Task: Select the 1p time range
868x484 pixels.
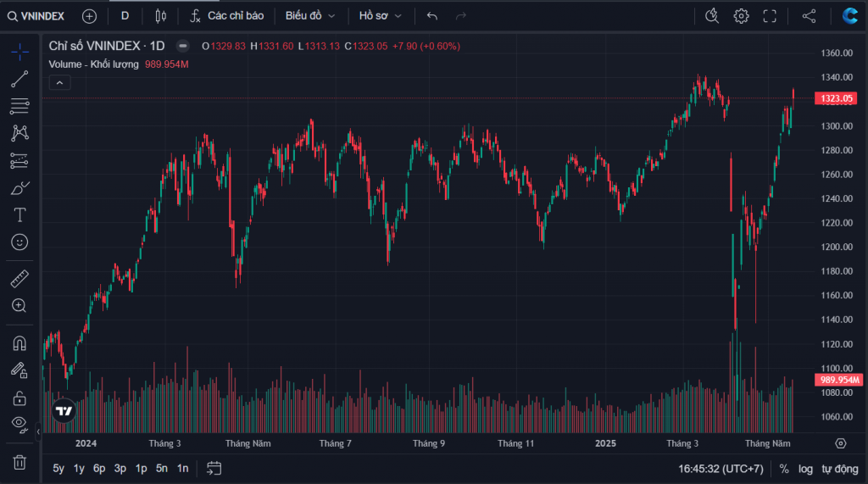Action: coord(142,469)
